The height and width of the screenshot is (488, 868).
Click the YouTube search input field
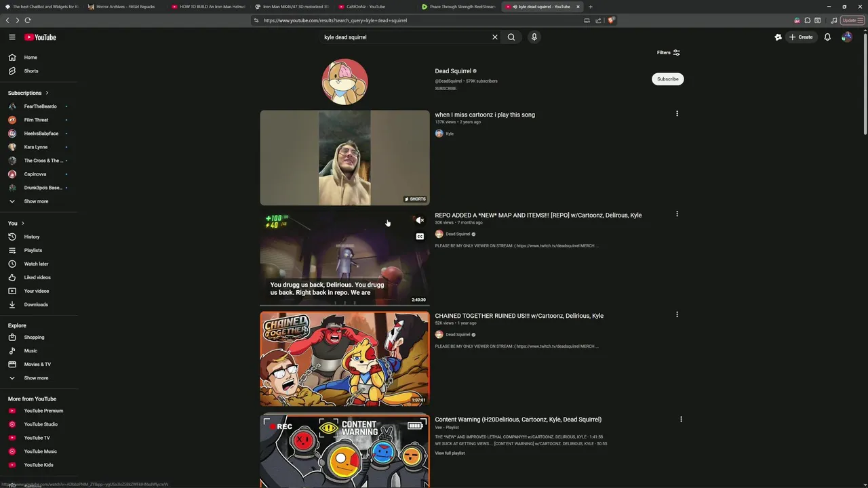(x=406, y=37)
